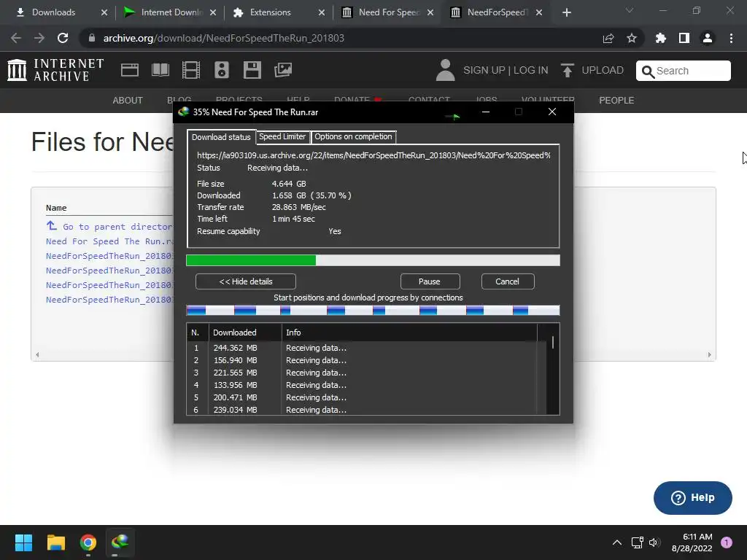Click the Internet Archive logo

coord(55,70)
